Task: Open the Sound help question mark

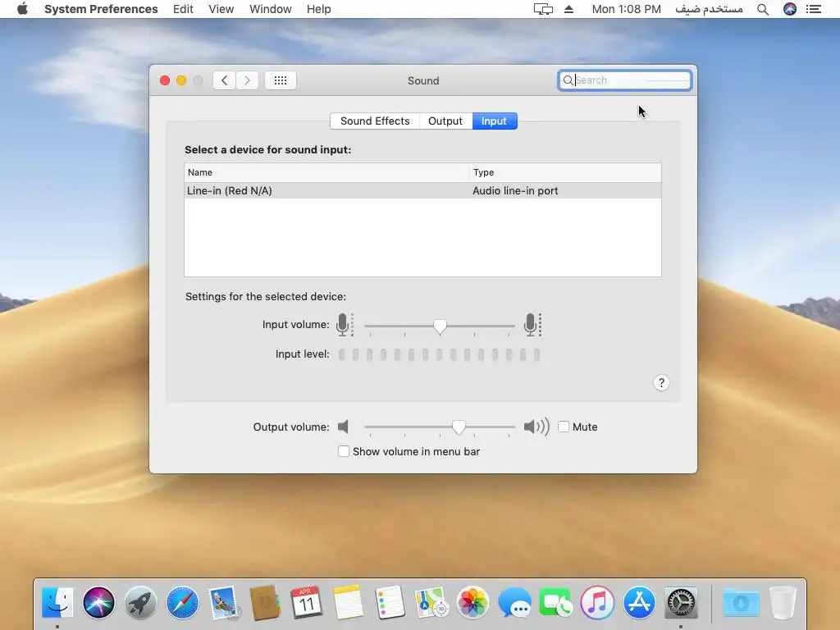Action: click(x=661, y=382)
